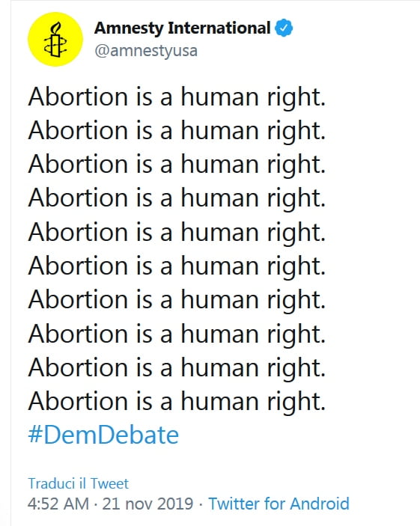
Task: Click the word 'Traduci' below the hashtag
Action: (x=52, y=483)
